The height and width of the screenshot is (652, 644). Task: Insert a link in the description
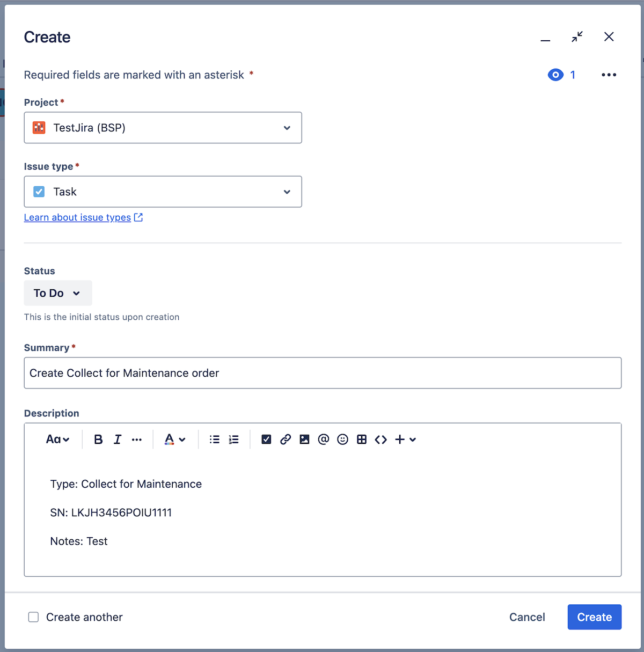pyautogui.click(x=286, y=439)
